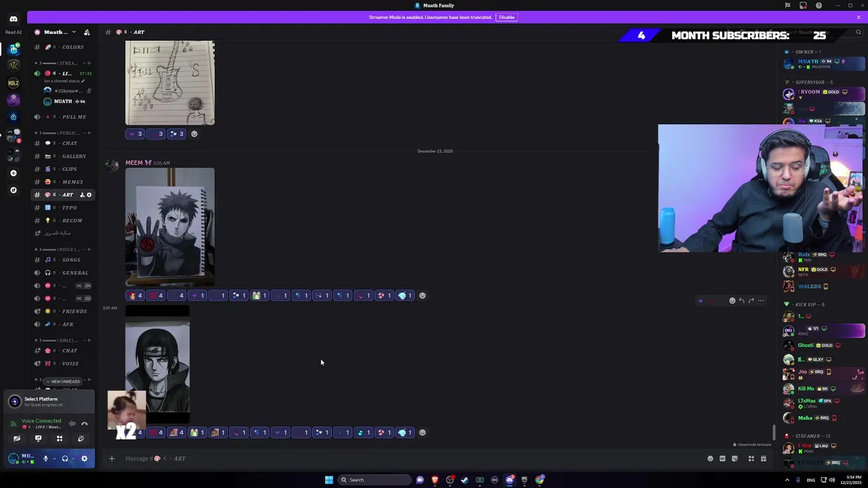Open the HOLZ server icon
Image resolution: width=868 pixels, height=488 pixels.
click(x=13, y=83)
